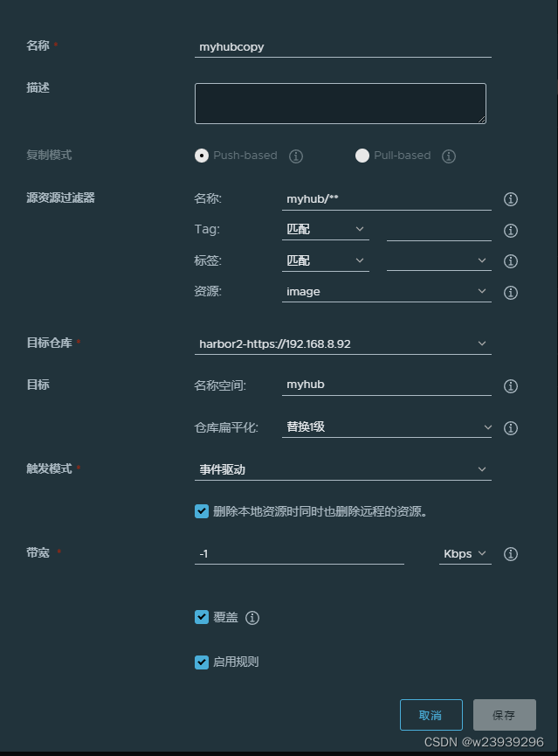Open 资源 image type dropdown
This screenshot has height=756, width=558.
pyautogui.click(x=387, y=292)
